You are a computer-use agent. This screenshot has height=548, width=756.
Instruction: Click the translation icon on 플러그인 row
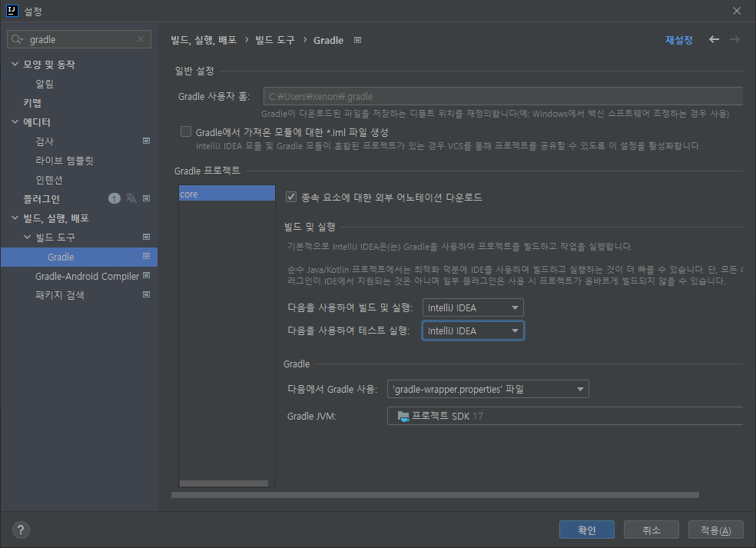pos(131,198)
